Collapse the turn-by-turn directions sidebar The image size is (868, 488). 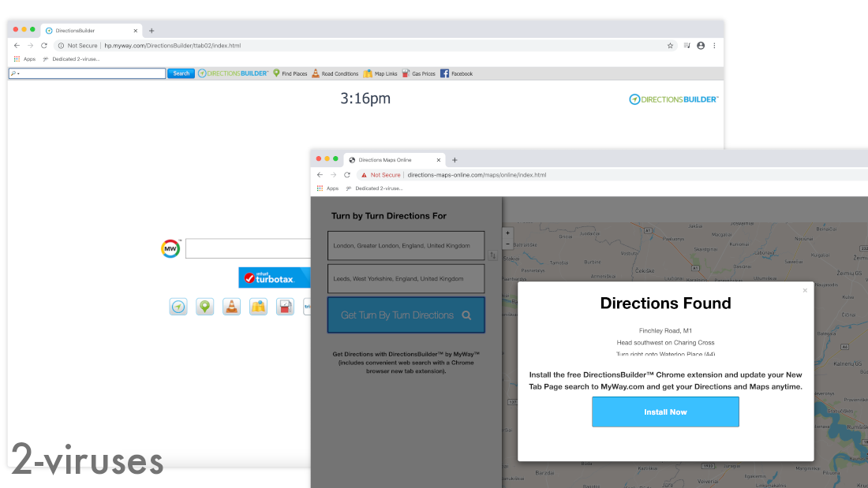493,255
